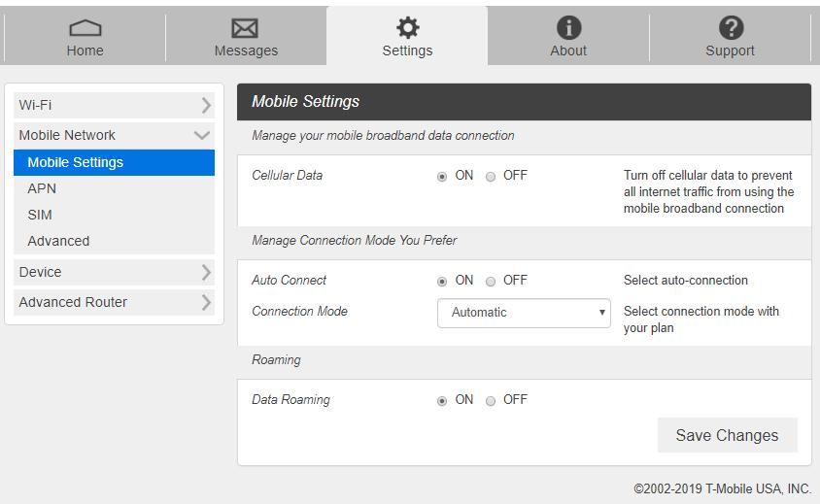The height and width of the screenshot is (504, 820).
Task: Click the Home house icon
Action: coord(85,28)
